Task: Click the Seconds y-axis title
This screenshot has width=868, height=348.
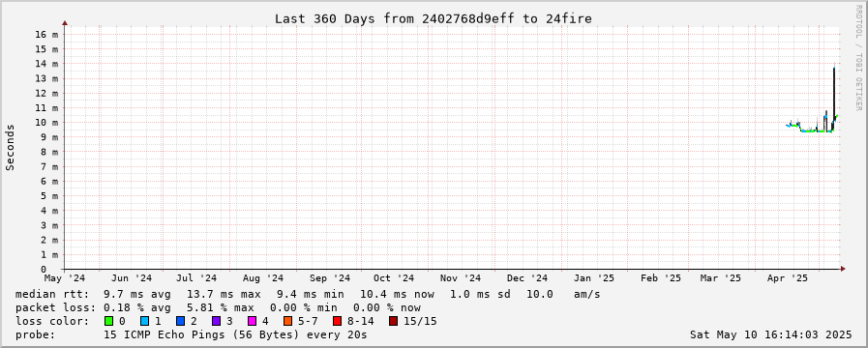Action: click(10, 147)
